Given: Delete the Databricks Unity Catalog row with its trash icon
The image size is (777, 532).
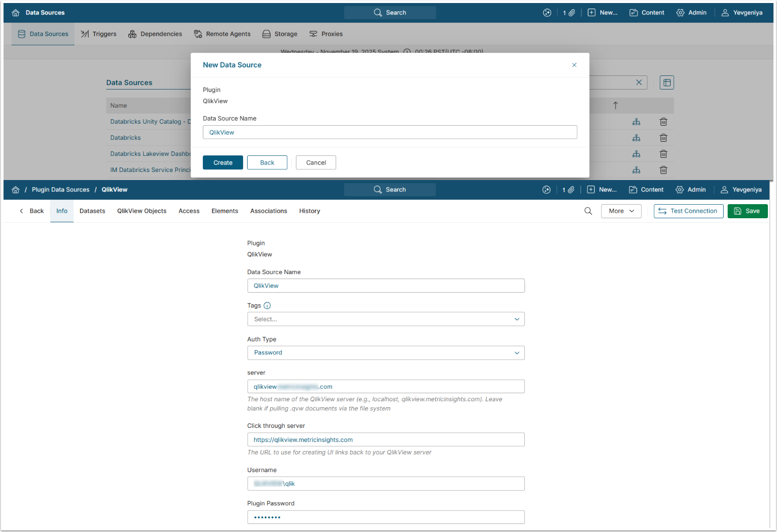Looking at the screenshot, I should click(x=664, y=122).
